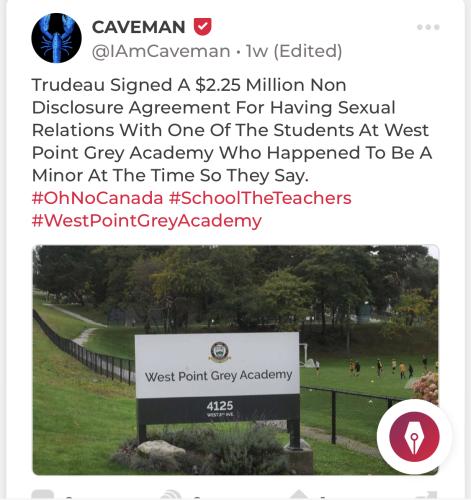Click the red verified shield badge
471x500 pixels.
tap(203, 27)
